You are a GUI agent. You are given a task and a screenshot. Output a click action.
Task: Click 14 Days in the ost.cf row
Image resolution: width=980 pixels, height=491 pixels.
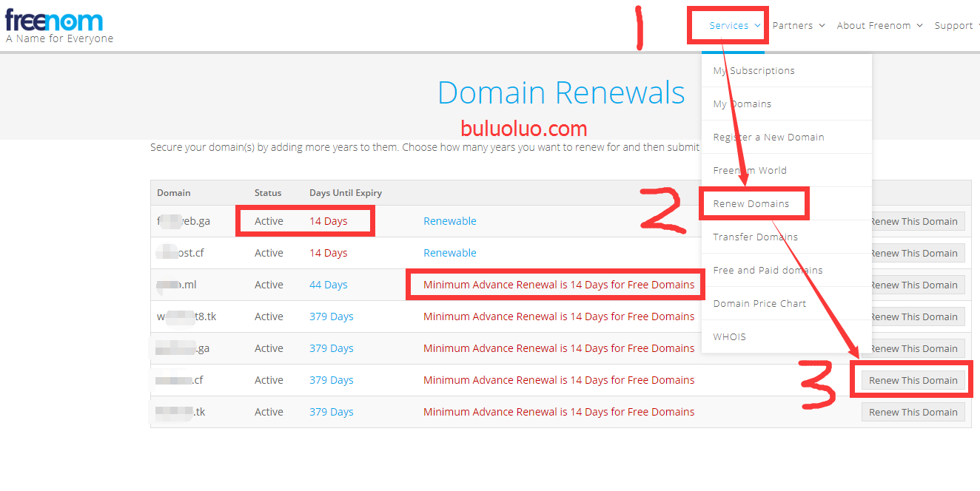tap(329, 253)
